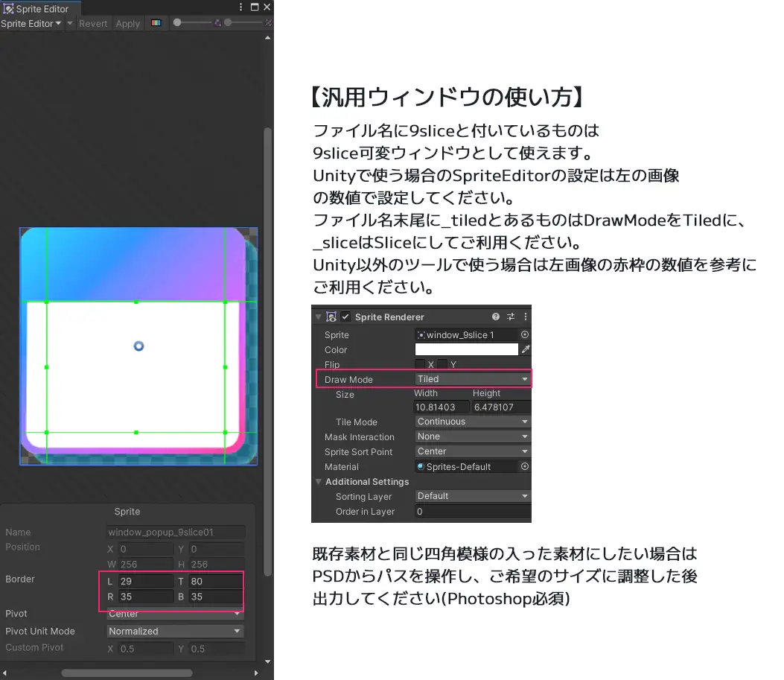
Task: Enable the Flip X checkbox
Action: (419, 363)
